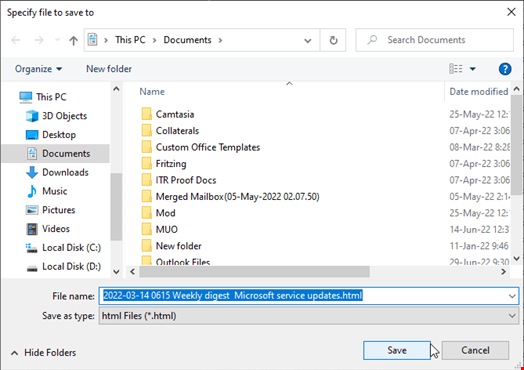This screenshot has width=524, height=370.
Task: Click the Music note icon
Action: click(x=32, y=191)
